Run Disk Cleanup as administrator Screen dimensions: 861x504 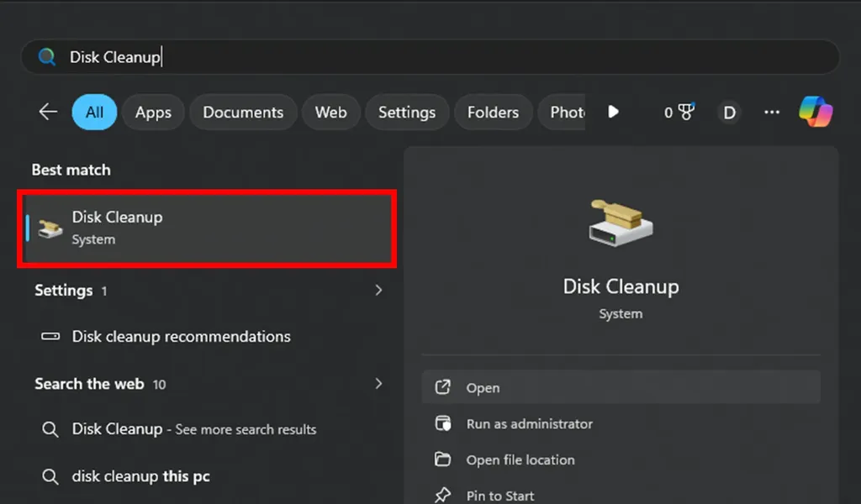click(x=527, y=423)
